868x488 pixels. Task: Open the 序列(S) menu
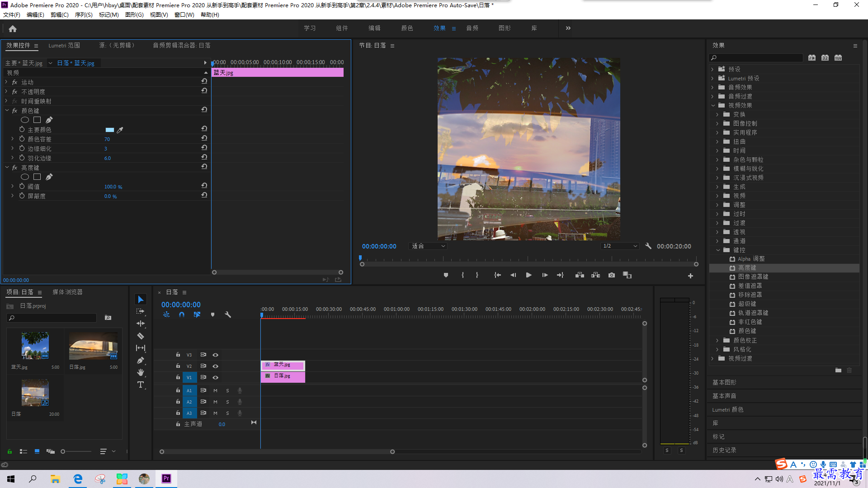coord(84,15)
